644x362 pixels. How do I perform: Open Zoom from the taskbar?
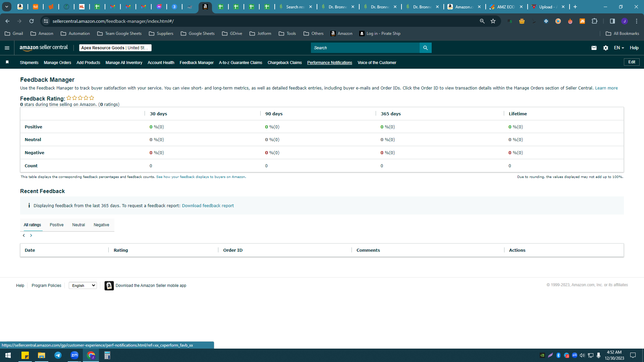(x=74, y=355)
